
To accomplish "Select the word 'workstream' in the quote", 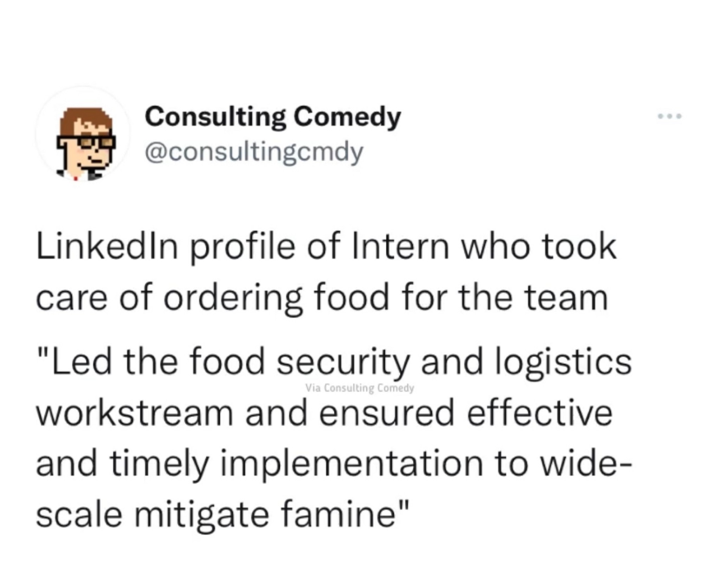I will point(135,413).
